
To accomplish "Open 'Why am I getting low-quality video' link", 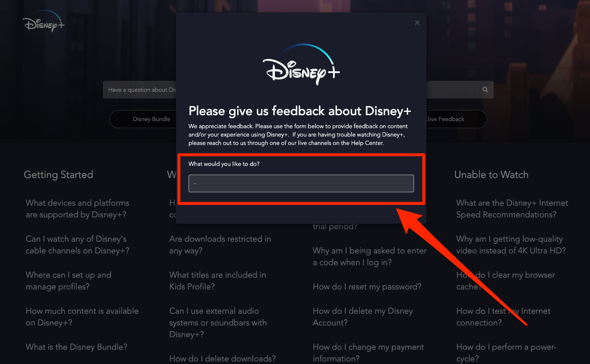I will coord(511,245).
